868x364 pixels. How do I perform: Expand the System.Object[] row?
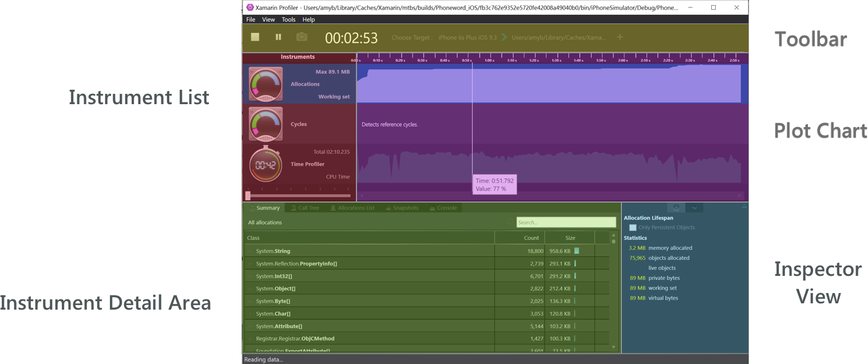coord(250,288)
